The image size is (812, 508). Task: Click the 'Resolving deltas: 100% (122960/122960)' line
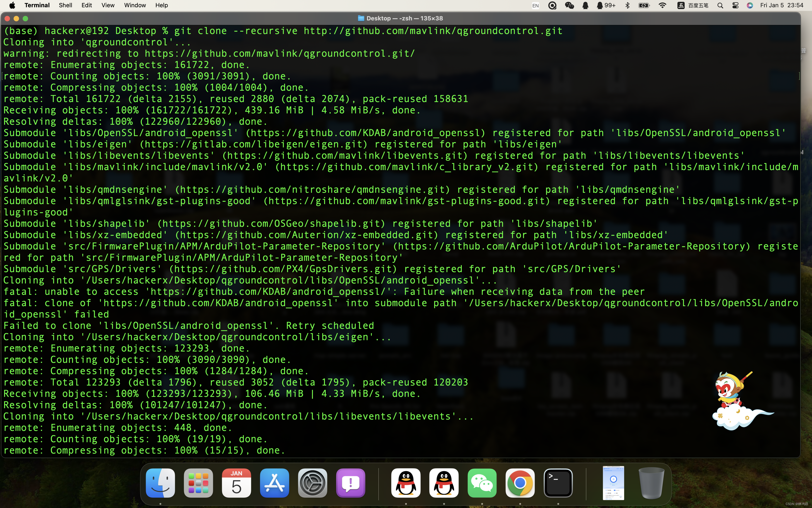coord(135,121)
